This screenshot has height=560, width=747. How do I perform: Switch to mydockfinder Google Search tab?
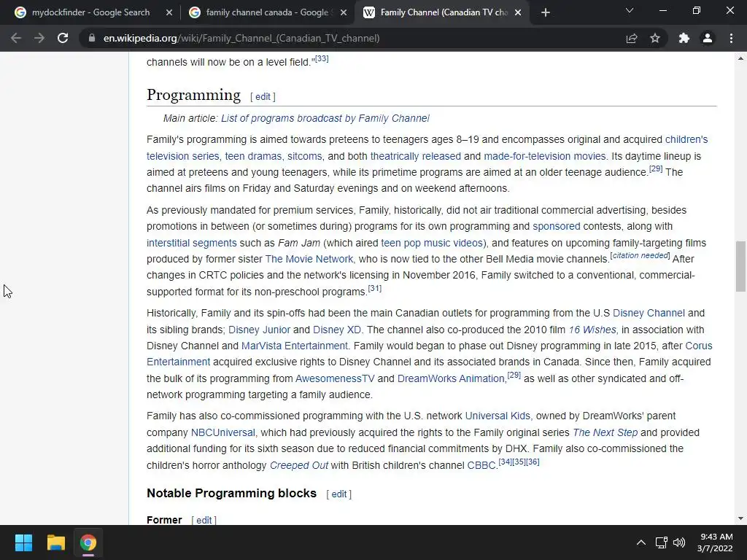tap(90, 12)
